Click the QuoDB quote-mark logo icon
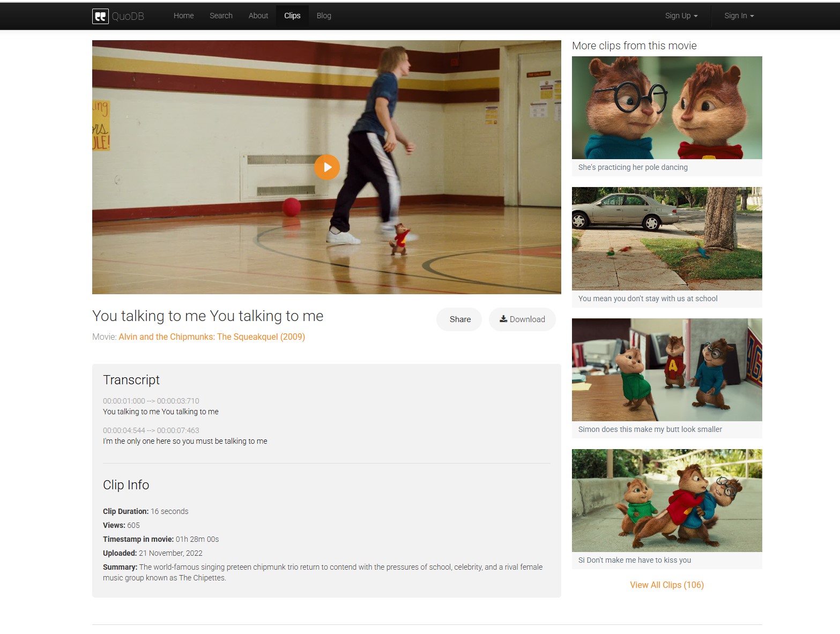Image resolution: width=840 pixels, height=634 pixels. 100,16
